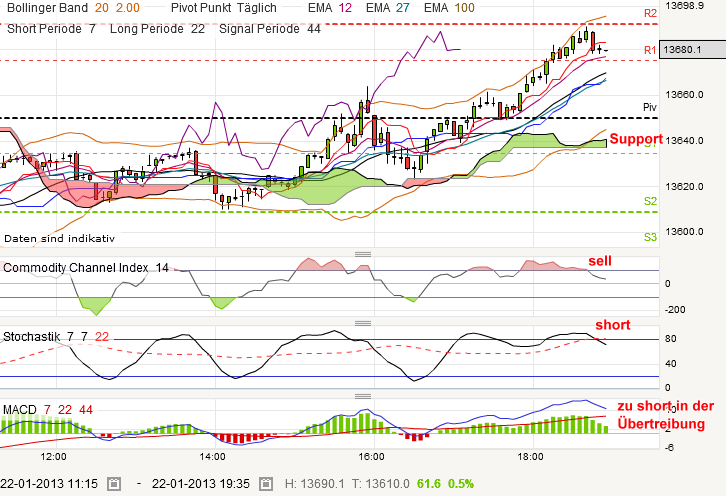Click the 13620.0 price axis label

[684, 187]
